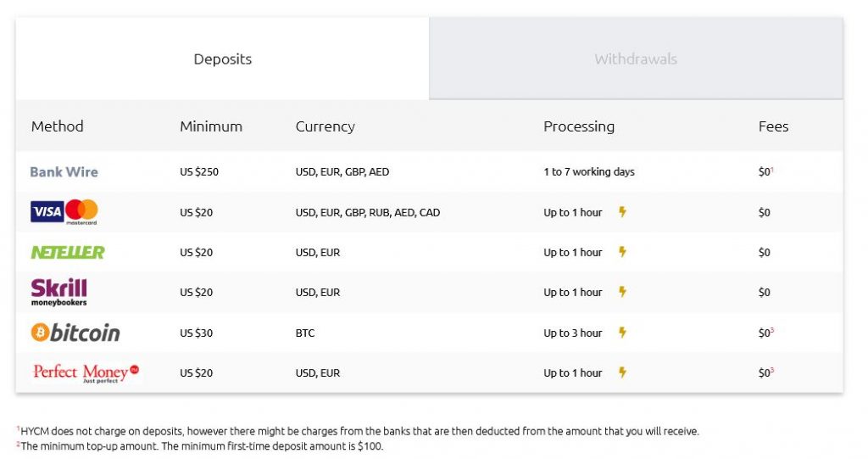The image size is (868, 459).
Task: Click the Fees column header
Action: tap(773, 126)
